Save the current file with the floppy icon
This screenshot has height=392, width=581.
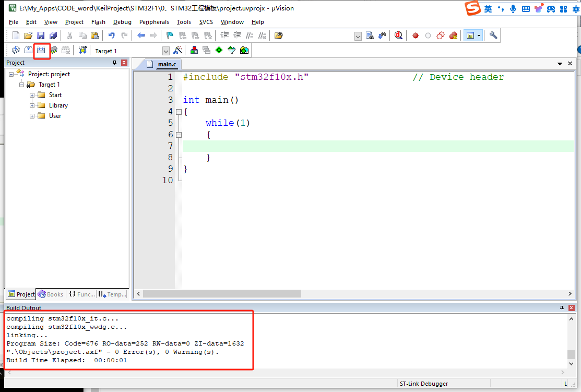[x=41, y=35]
